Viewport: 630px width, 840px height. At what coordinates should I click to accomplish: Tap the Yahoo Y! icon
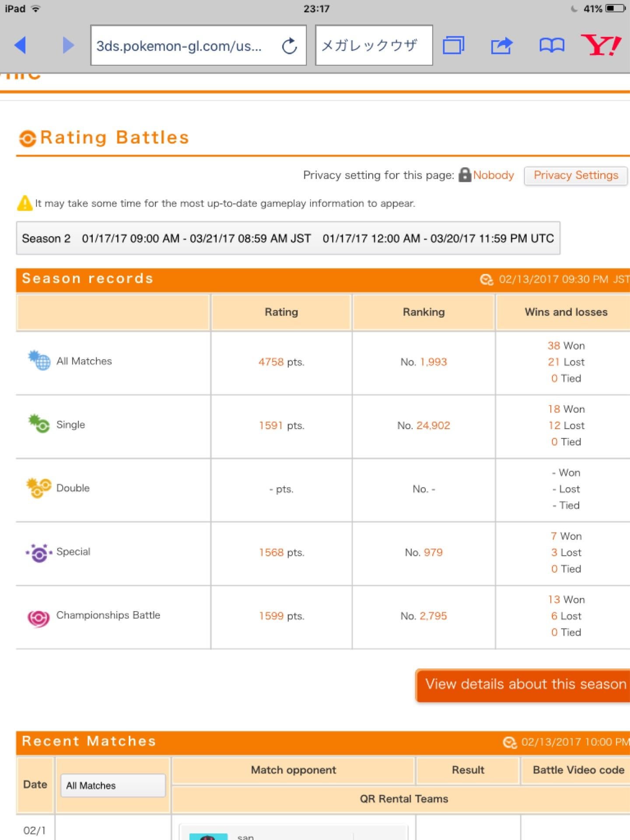(601, 45)
